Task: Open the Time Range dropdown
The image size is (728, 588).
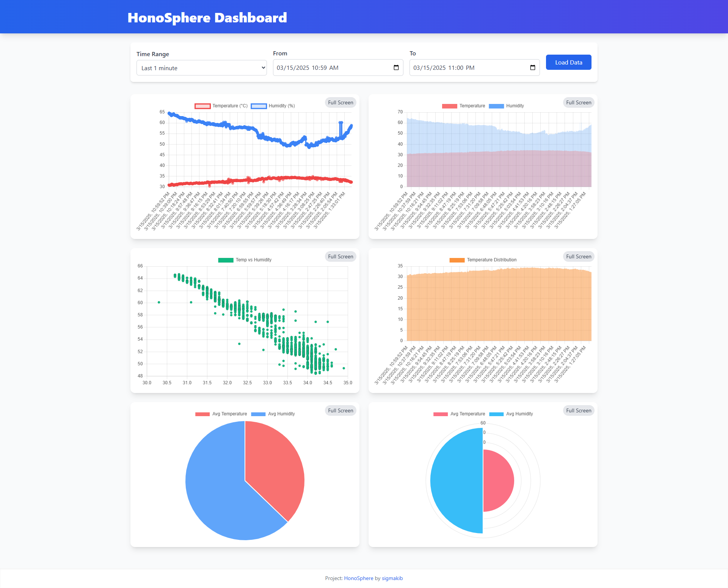Action: click(x=202, y=68)
